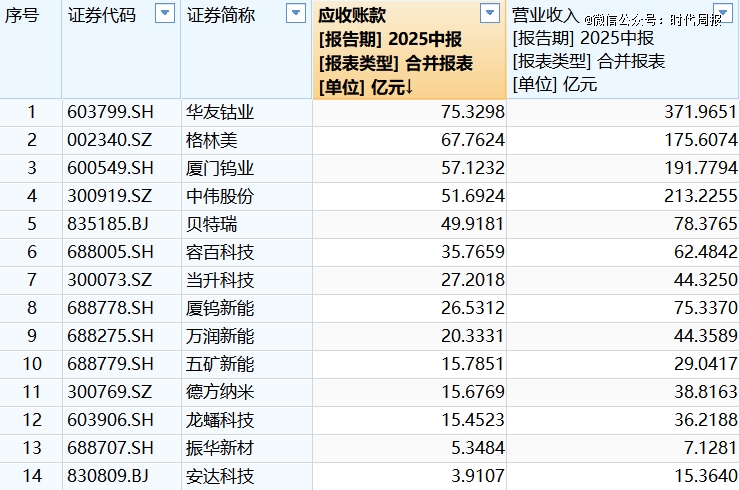The height and width of the screenshot is (490, 740).
Task: Click the 厦门钨业 security name
Action: point(220,168)
